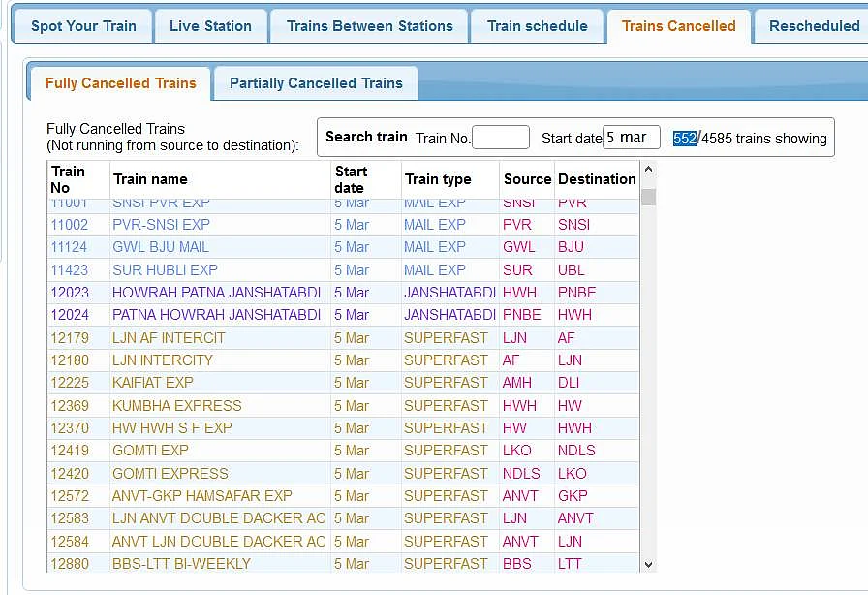Click LJN INTERCITY train name
Screen dimensions: 868x595
click(162, 360)
